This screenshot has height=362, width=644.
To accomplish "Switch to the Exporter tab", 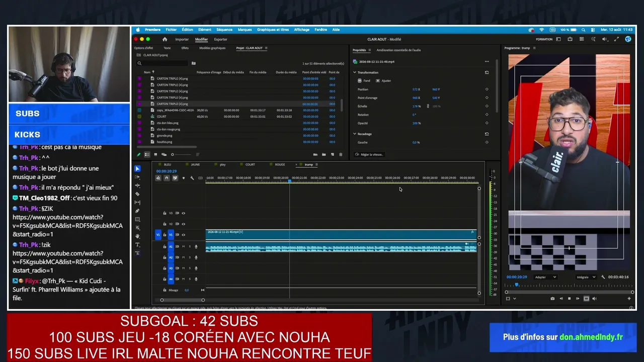I will click(220, 39).
